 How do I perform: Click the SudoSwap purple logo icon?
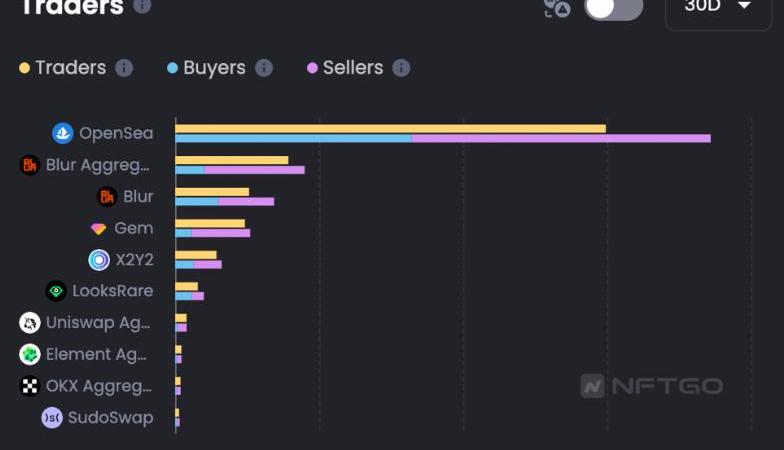point(52,418)
